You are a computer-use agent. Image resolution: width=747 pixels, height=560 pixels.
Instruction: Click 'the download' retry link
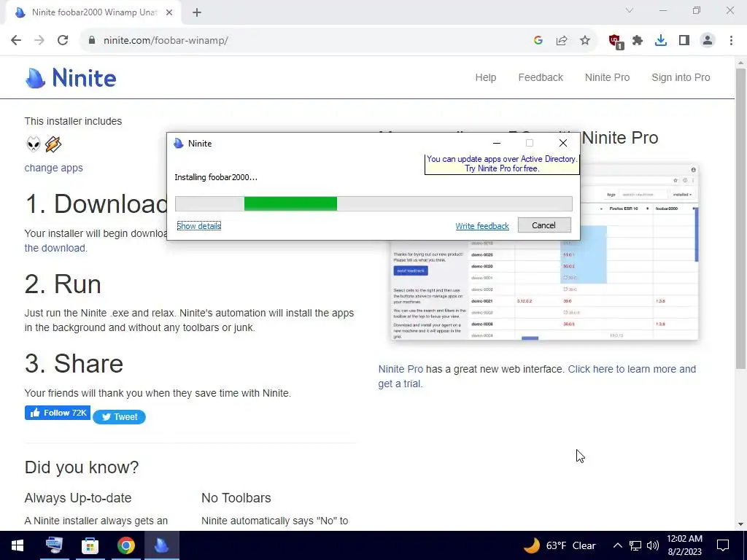[55, 248]
